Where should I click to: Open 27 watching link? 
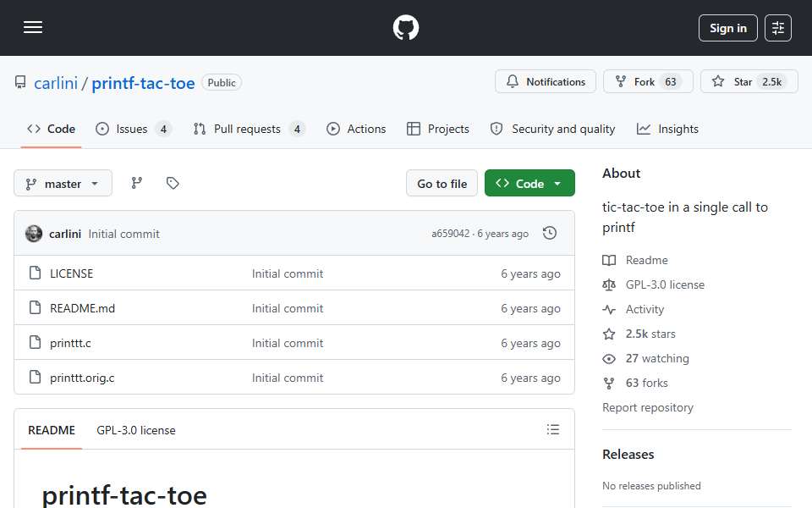[x=645, y=359]
